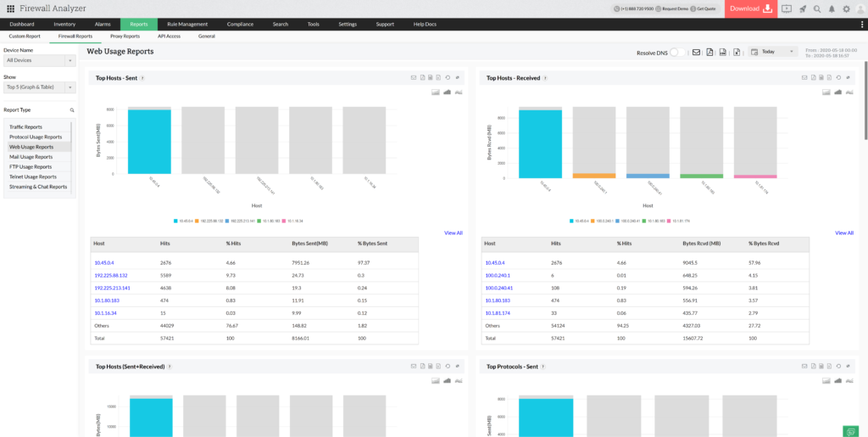Export the report as PDF
The width and height of the screenshot is (868, 437).
709,52
